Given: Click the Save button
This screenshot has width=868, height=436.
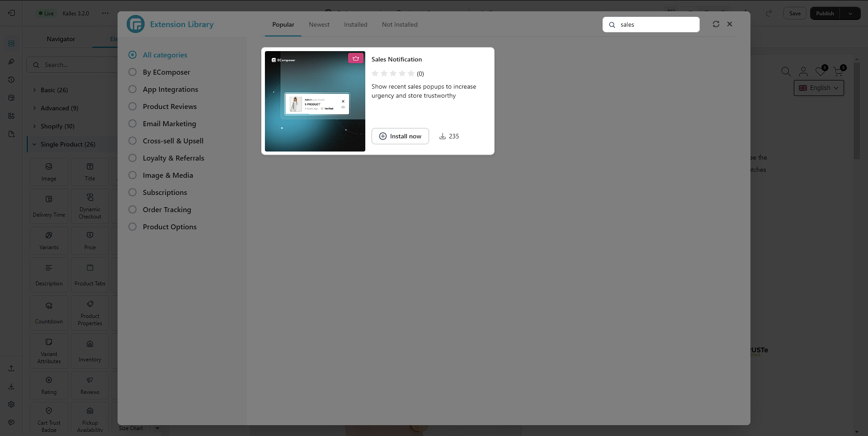Looking at the screenshot, I should point(795,13).
